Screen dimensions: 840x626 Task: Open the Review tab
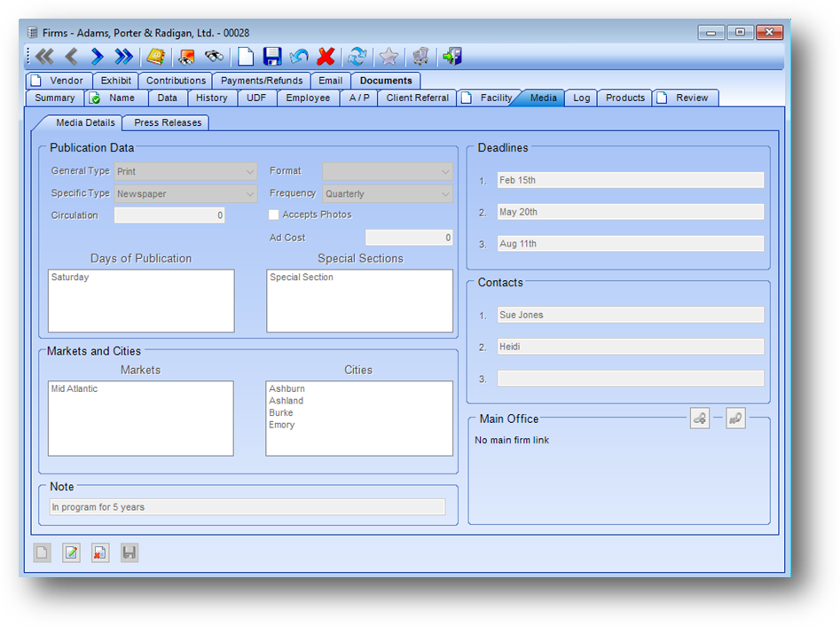686,98
